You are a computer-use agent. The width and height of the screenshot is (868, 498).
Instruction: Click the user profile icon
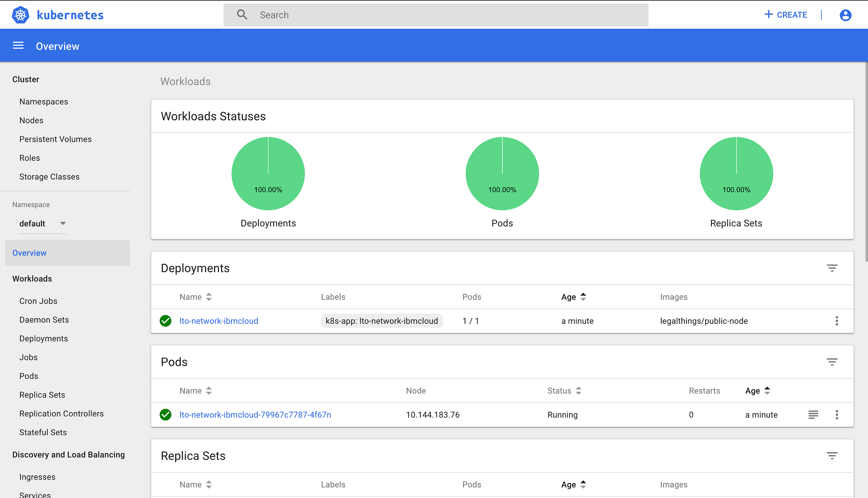[846, 15]
